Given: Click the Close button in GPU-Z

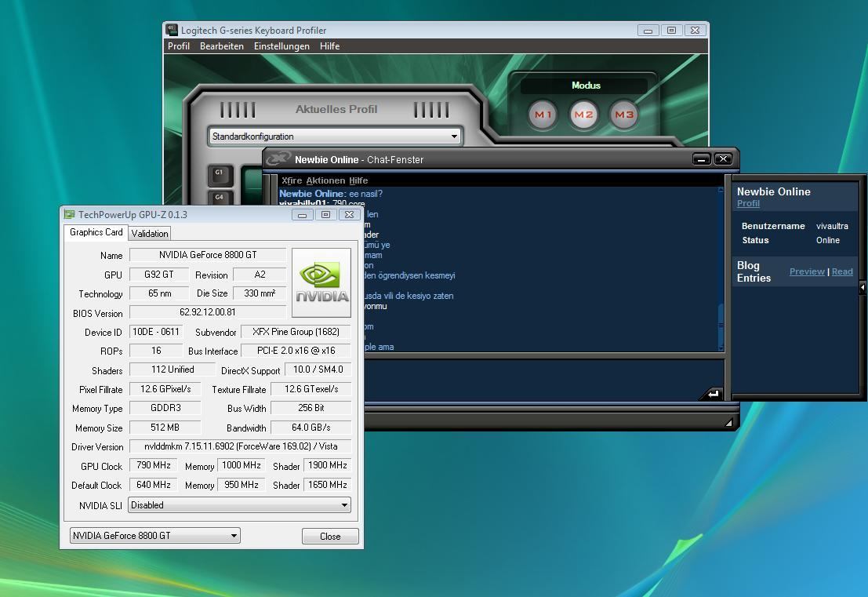Looking at the screenshot, I should click(x=330, y=536).
